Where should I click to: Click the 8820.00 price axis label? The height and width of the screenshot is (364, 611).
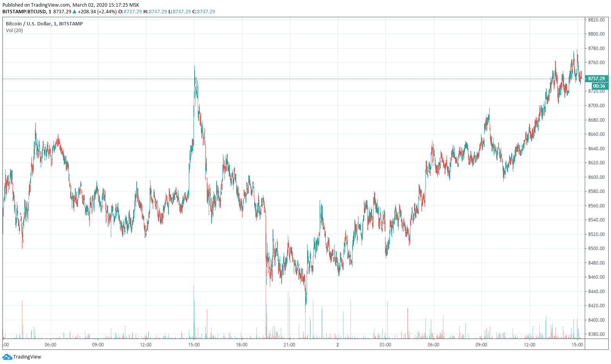[x=597, y=20]
